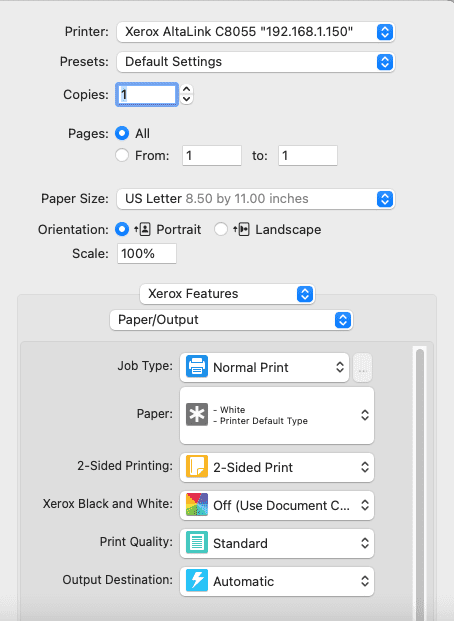The height and width of the screenshot is (621, 454).
Task: Select the From page range radio button
Action: point(122,155)
